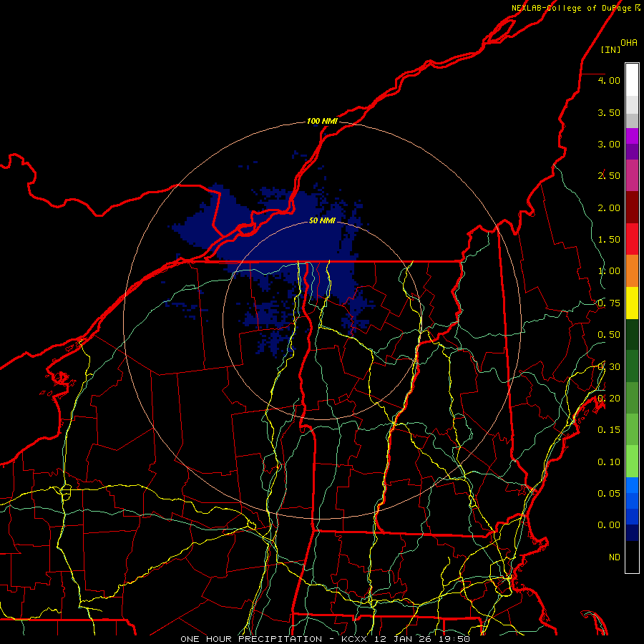Click the black ND legend swatch
This screenshot has height=644, width=644.
[632, 557]
